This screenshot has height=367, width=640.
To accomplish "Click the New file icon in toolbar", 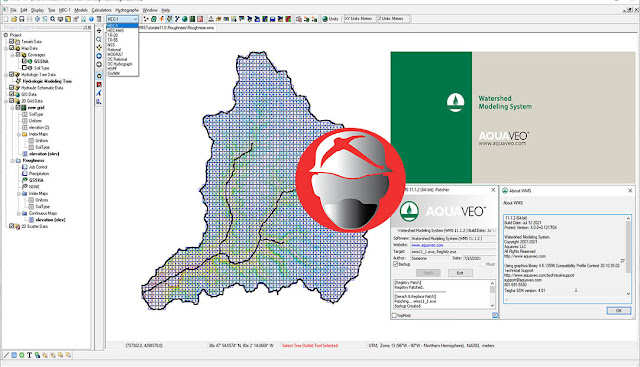I will pyautogui.click(x=6, y=19).
